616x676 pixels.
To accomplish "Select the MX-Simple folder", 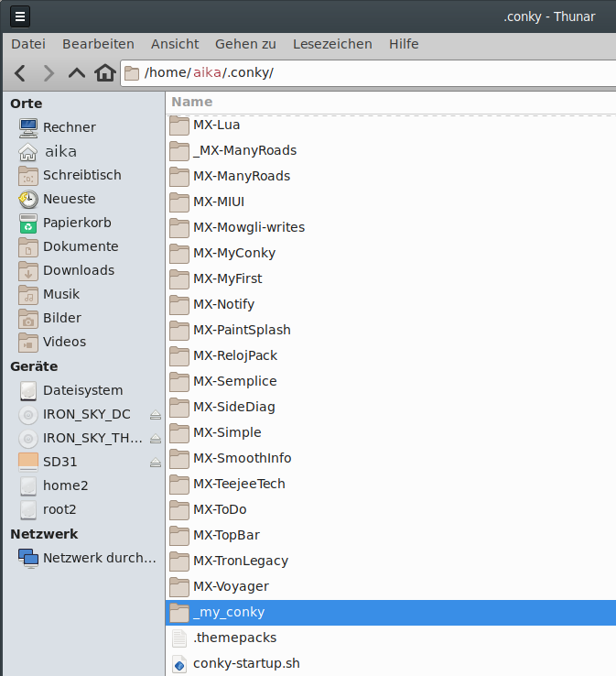I will [x=391, y=433].
